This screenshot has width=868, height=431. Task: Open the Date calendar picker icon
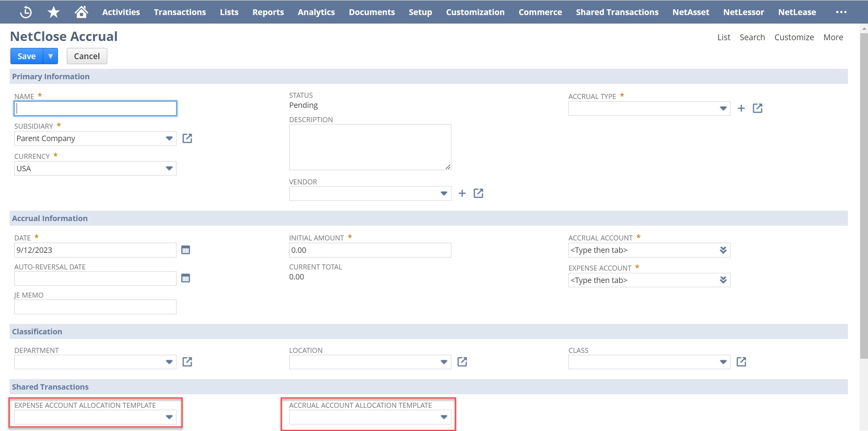(186, 250)
